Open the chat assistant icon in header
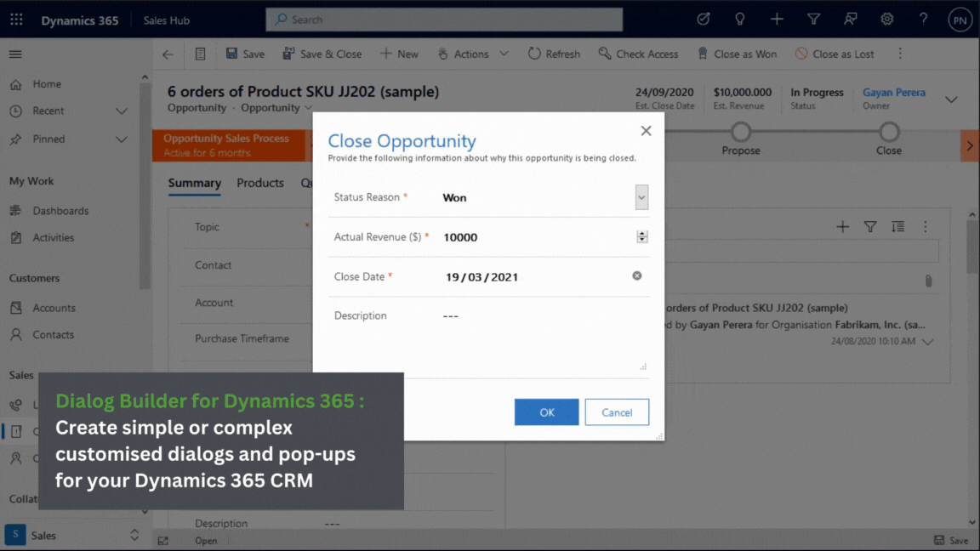This screenshot has height=551, width=980. click(x=850, y=20)
